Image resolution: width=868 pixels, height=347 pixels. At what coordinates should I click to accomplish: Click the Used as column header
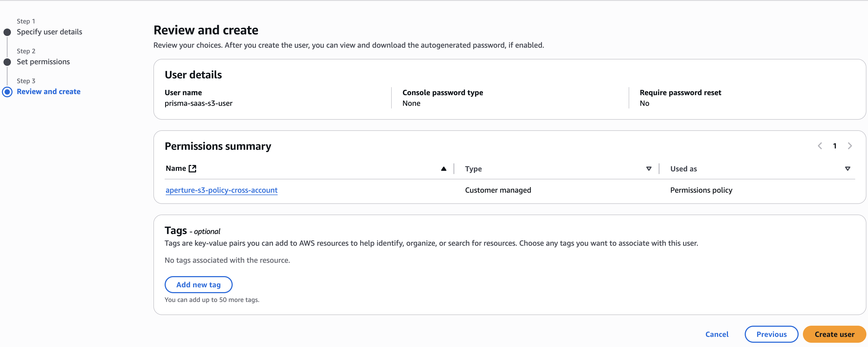click(683, 169)
